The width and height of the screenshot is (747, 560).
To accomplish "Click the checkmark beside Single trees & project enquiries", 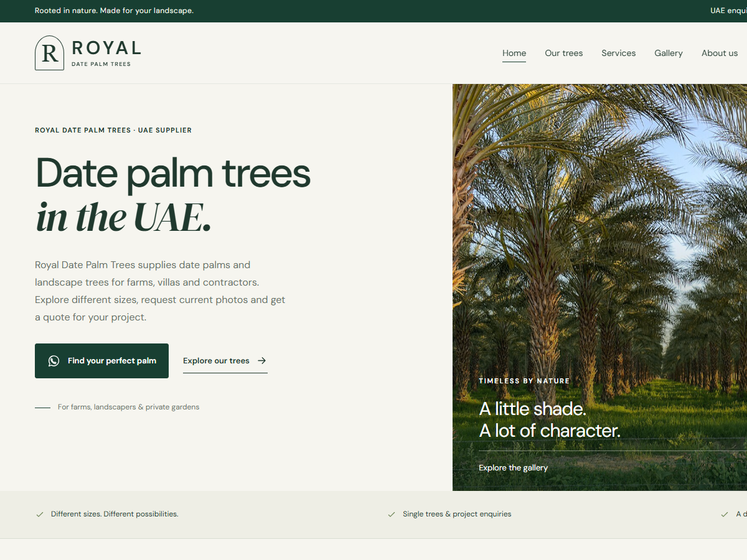I will [x=392, y=515].
